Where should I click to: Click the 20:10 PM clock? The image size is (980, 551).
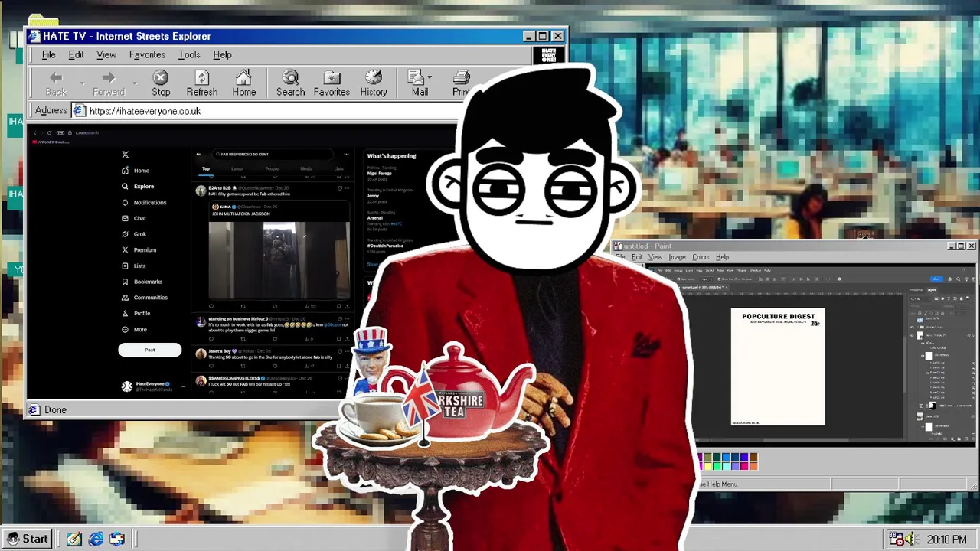coord(946,540)
